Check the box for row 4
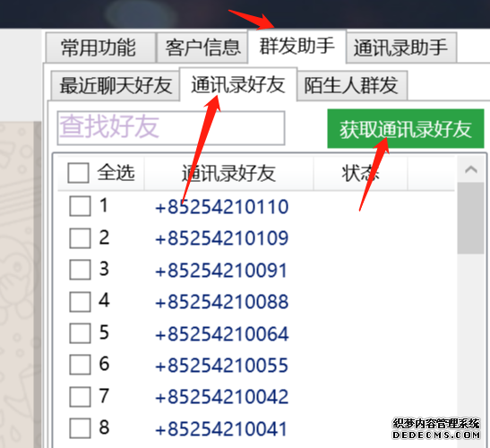490x448 pixels. coord(80,302)
